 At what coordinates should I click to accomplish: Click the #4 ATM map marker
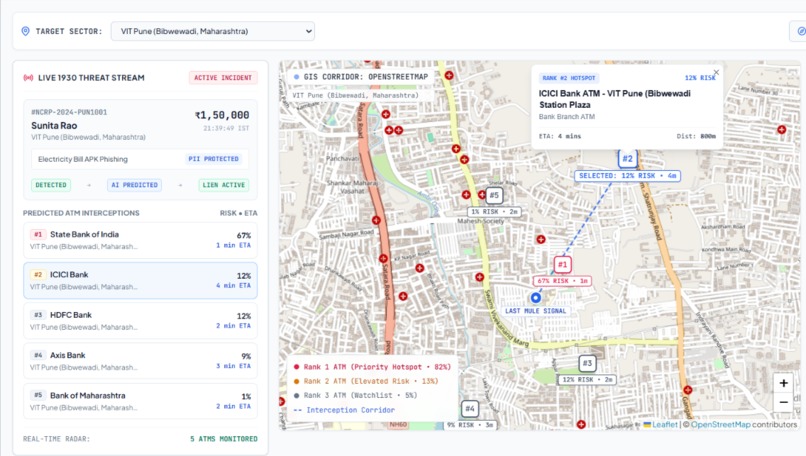[x=470, y=409]
